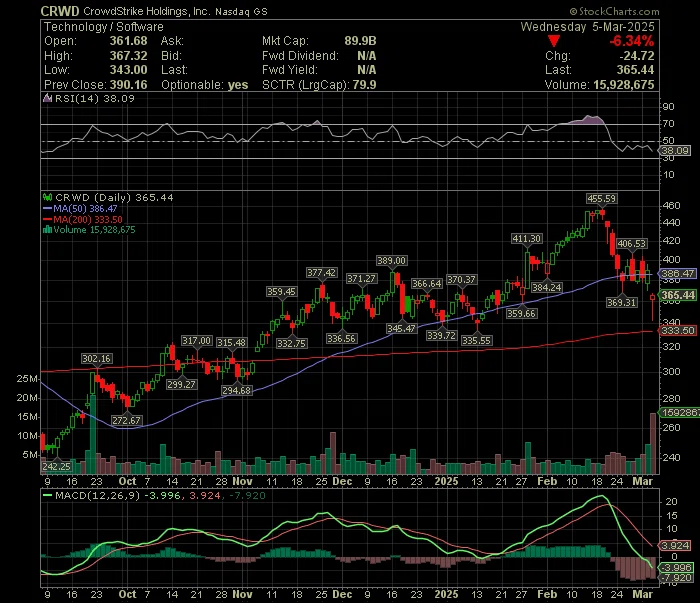Click the 294.68 price label
Image resolution: width=700 pixels, height=603 pixels.
pyautogui.click(x=237, y=391)
